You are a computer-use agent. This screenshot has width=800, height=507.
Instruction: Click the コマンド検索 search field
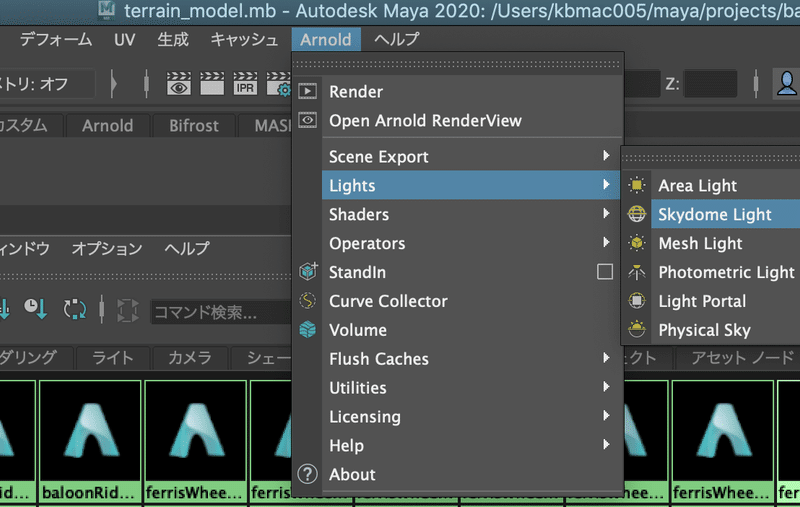tap(221, 312)
